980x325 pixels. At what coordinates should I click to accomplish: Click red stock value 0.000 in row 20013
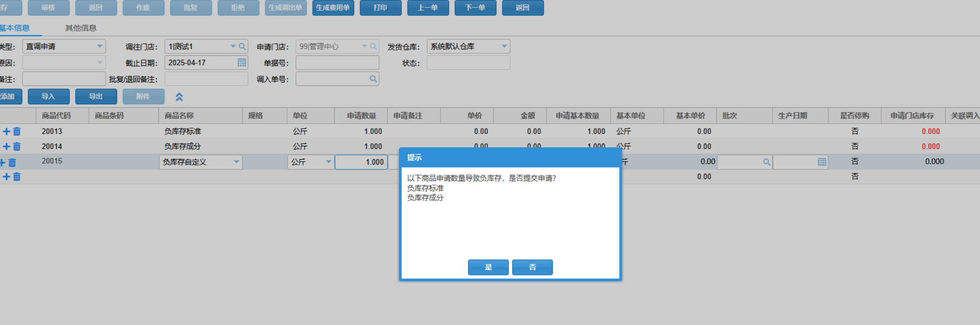(x=931, y=132)
